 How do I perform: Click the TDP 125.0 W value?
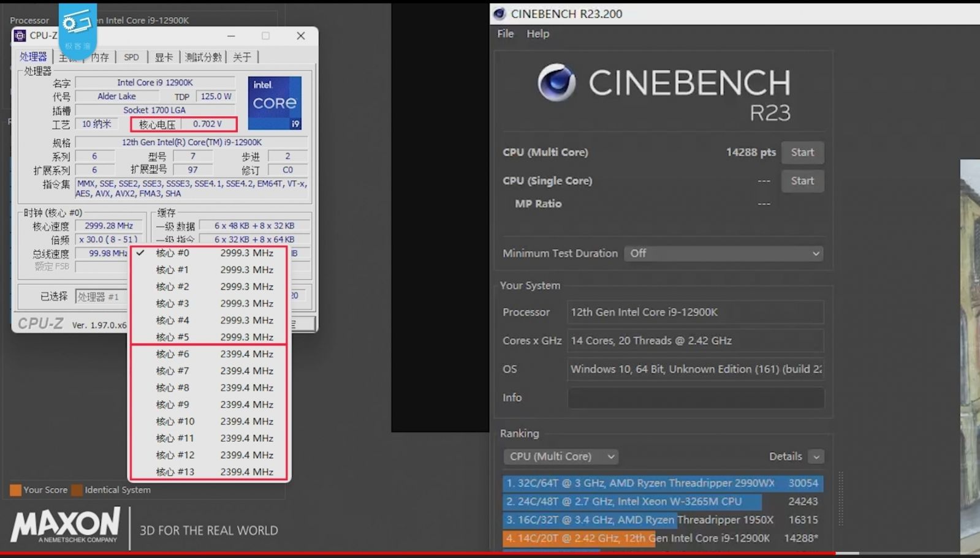coord(216,96)
